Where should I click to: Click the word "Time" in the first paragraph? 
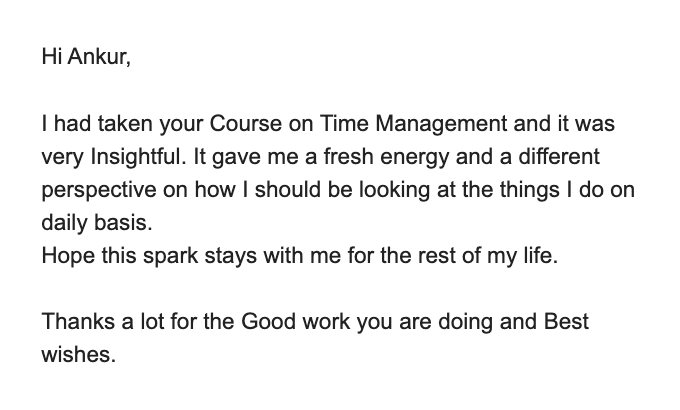(345, 125)
